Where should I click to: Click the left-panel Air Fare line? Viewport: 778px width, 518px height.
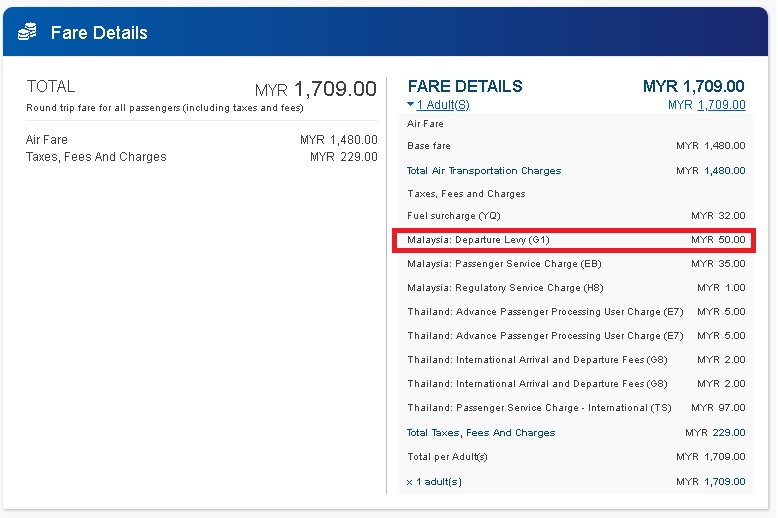201,140
